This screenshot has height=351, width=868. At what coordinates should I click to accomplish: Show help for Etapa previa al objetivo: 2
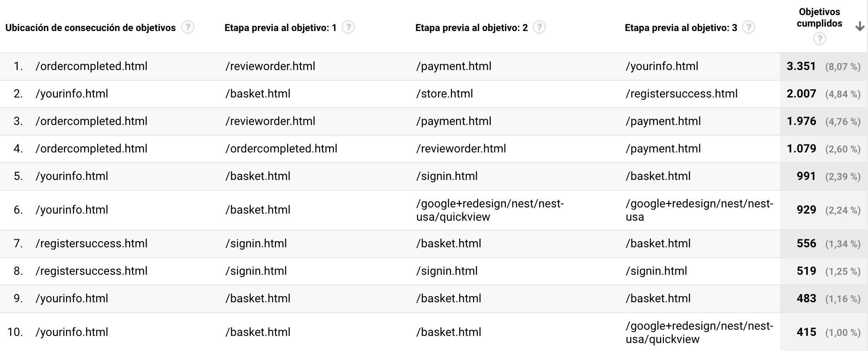point(539,27)
